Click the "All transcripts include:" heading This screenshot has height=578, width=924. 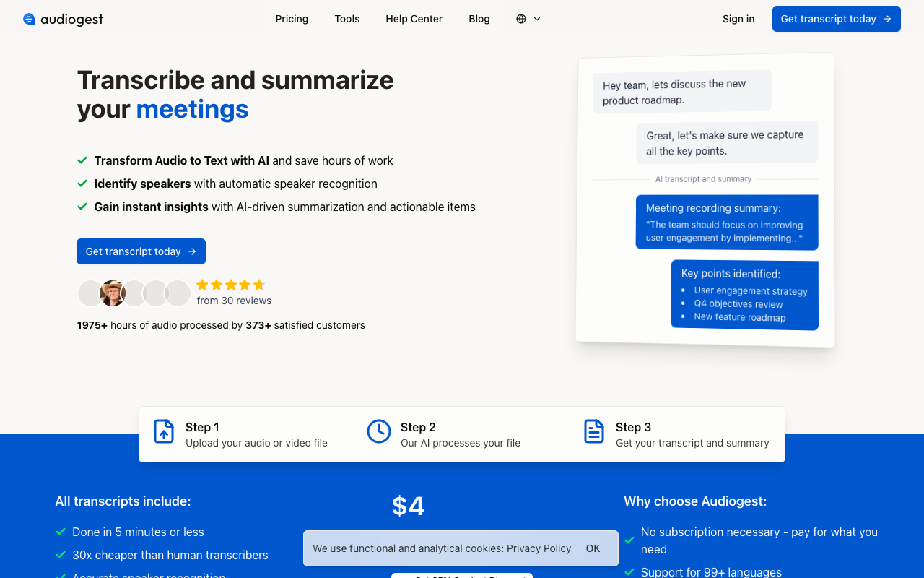click(x=123, y=501)
